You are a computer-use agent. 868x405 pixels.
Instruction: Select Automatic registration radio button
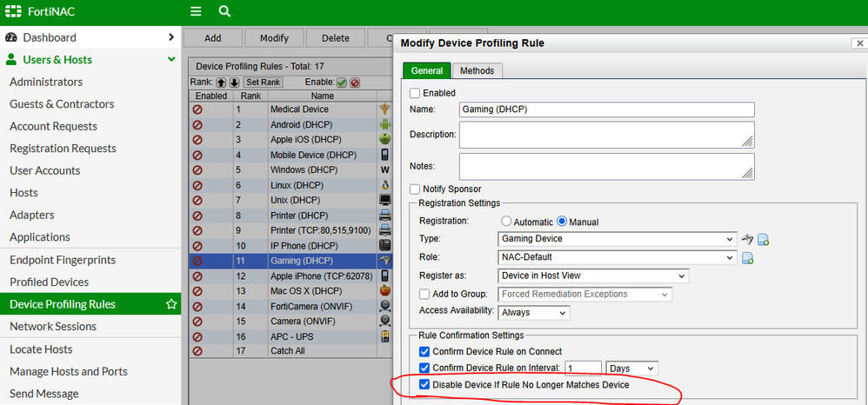(x=506, y=222)
